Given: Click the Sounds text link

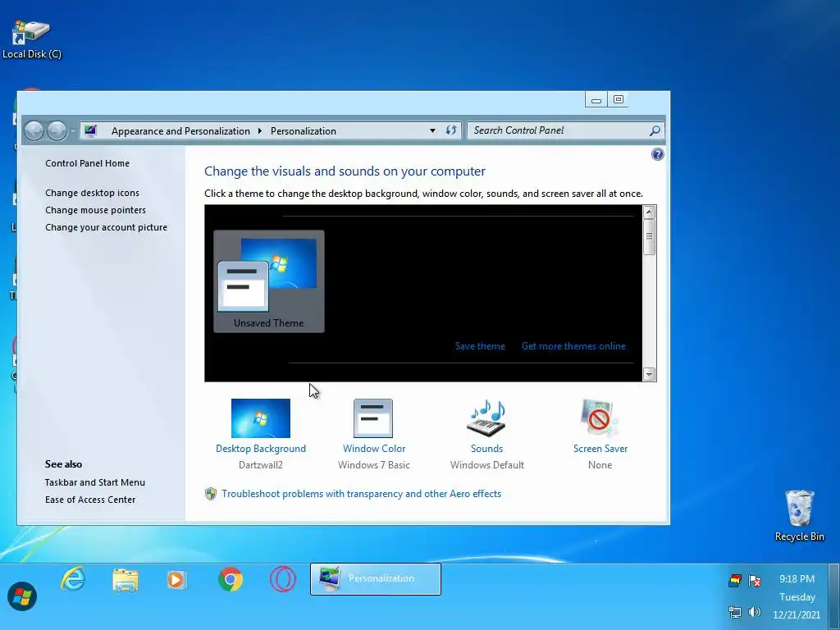Looking at the screenshot, I should [x=487, y=449].
